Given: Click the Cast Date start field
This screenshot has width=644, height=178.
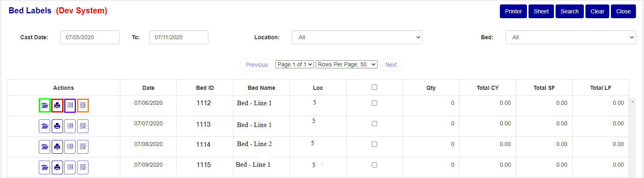Looking at the screenshot, I should [x=90, y=37].
